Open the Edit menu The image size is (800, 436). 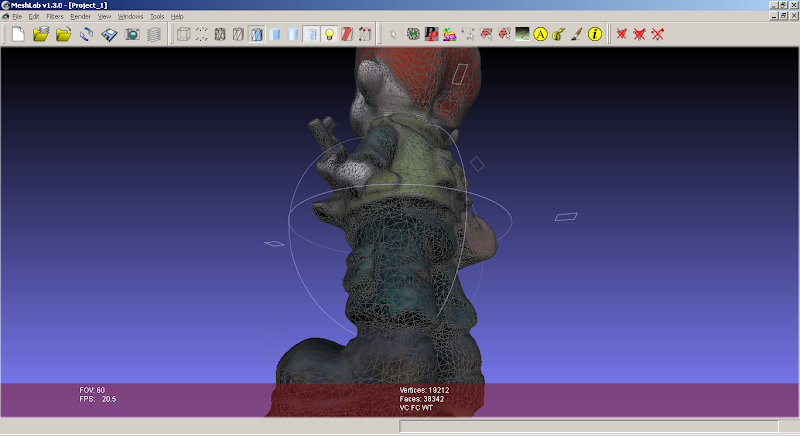pos(34,16)
